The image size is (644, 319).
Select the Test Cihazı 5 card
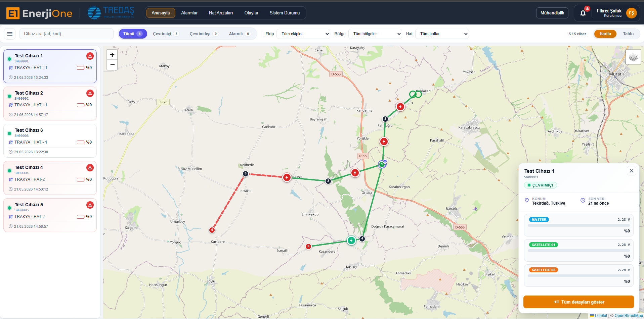50,215
